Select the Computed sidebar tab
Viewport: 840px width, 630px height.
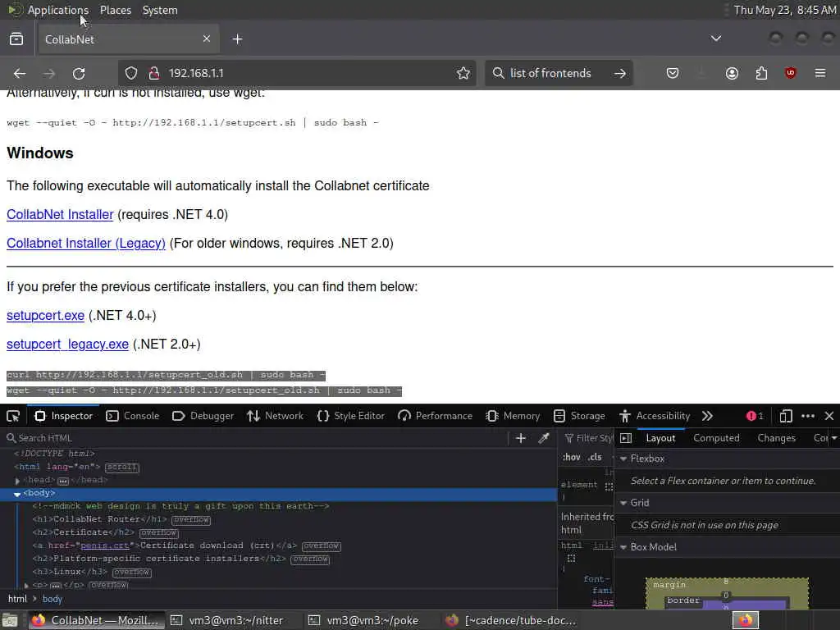[716, 438]
